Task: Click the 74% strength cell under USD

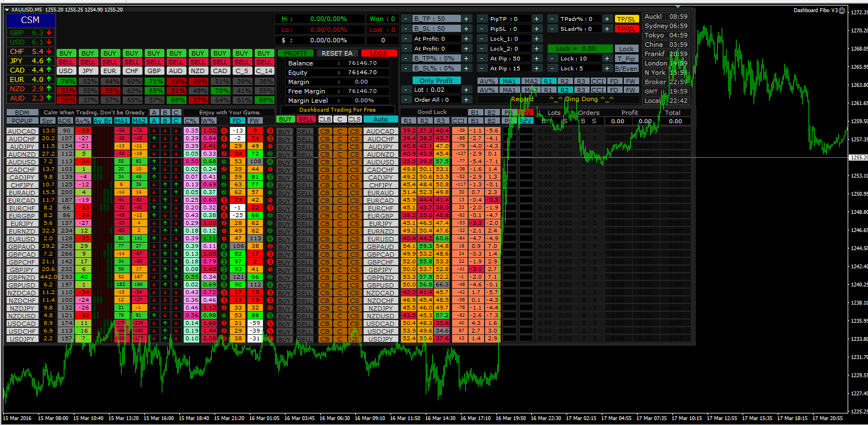Action: pos(66,81)
